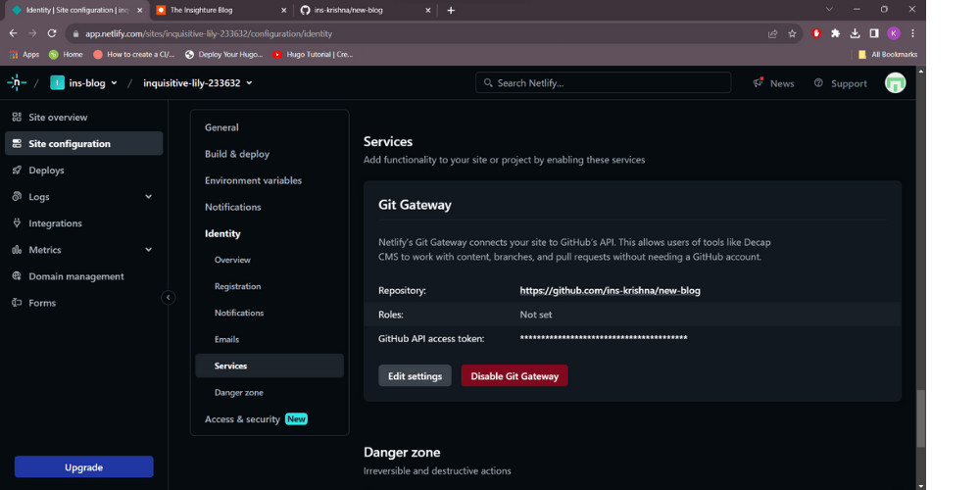This screenshot has width=980, height=490.
Task: Open Chrome three-dot menu
Action: tap(912, 33)
